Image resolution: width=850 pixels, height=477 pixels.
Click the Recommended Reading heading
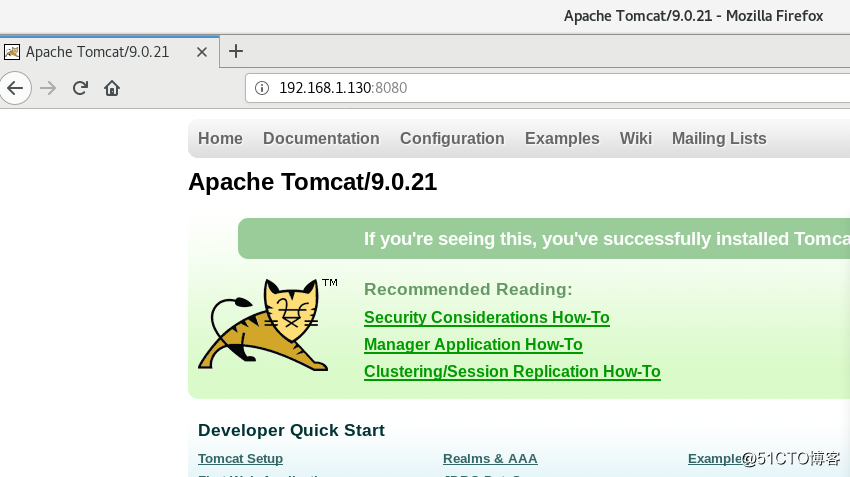point(468,289)
